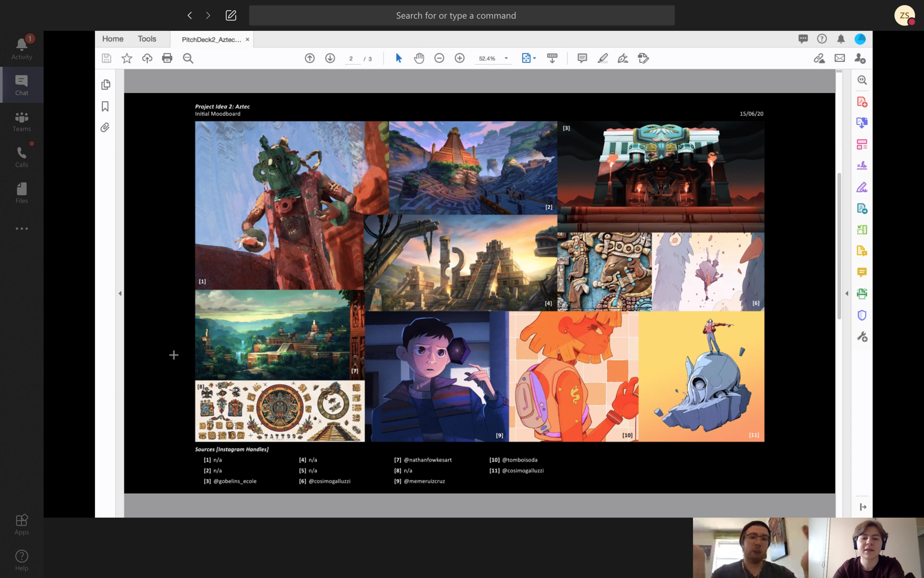
Task: Add file to starred with star icon
Action: point(127,58)
